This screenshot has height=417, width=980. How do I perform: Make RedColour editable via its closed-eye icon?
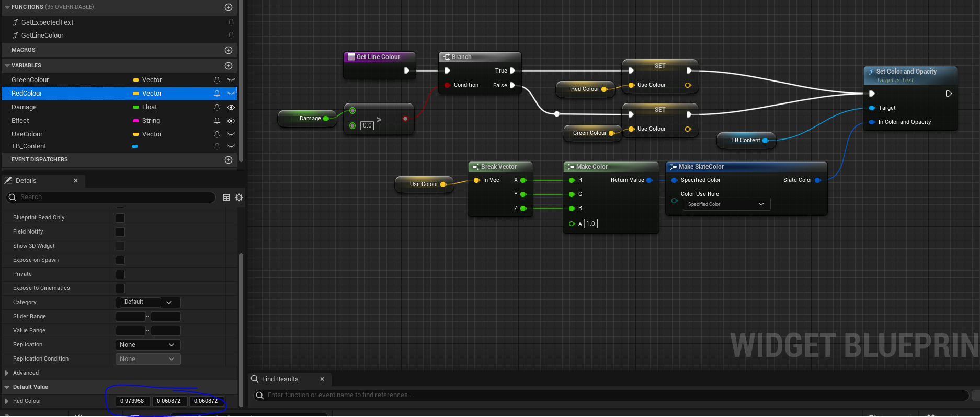[x=231, y=94]
